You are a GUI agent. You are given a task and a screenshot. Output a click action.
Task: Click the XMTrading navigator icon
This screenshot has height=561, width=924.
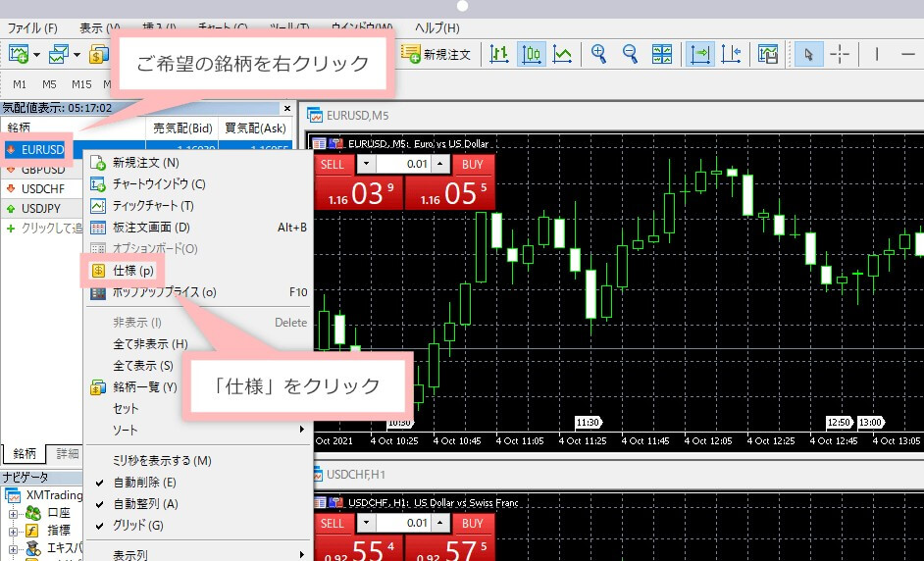tap(13, 495)
